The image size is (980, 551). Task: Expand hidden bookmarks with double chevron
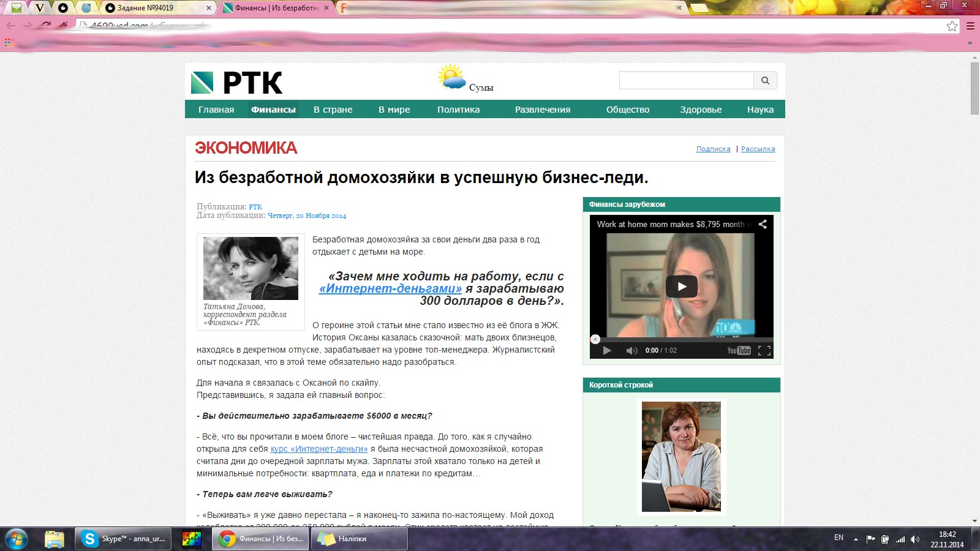point(970,43)
